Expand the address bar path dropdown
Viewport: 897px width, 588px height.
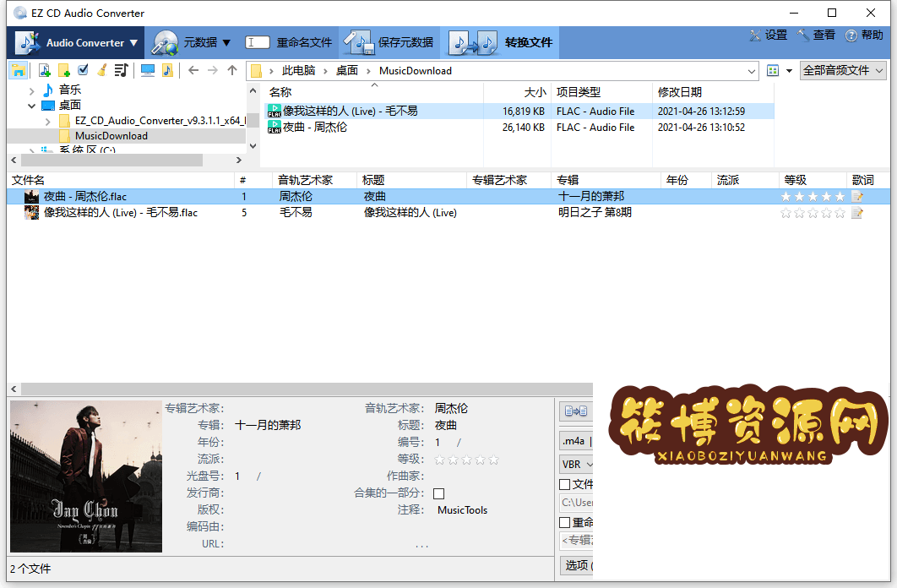[751, 71]
